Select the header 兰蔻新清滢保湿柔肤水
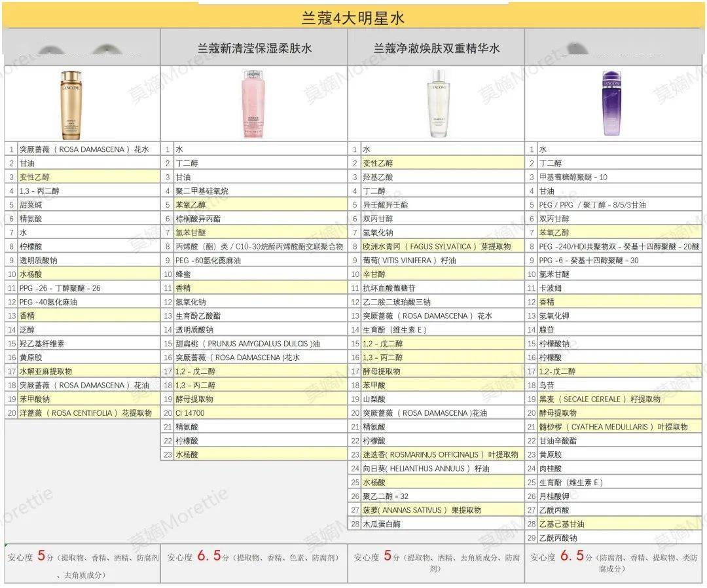This screenshot has height=588, width=707. pyautogui.click(x=254, y=48)
